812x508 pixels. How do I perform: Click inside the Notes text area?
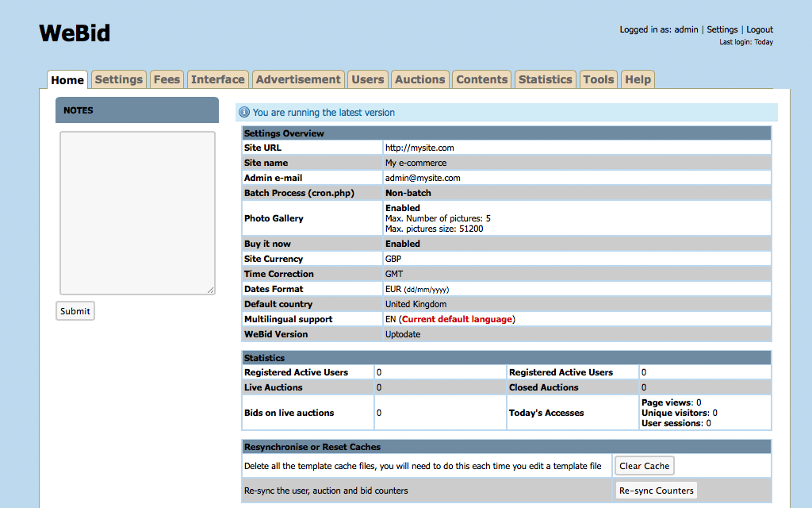point(137,213)
